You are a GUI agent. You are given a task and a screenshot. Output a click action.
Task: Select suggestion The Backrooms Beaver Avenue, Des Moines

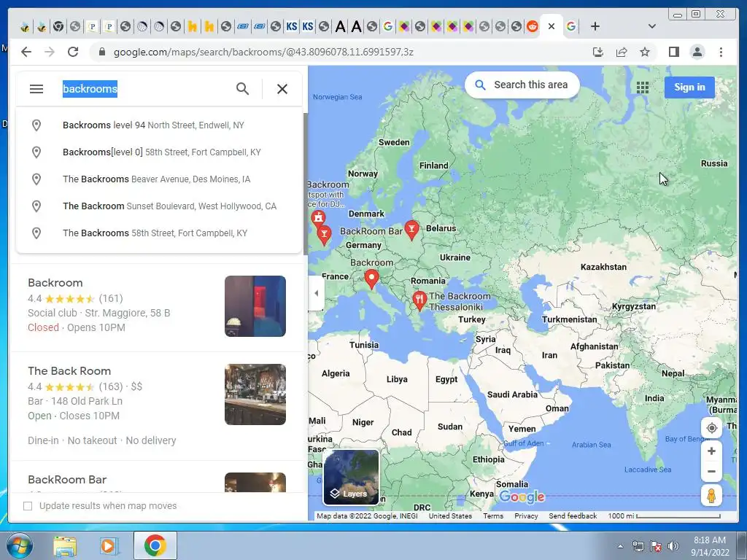(159, 179)
